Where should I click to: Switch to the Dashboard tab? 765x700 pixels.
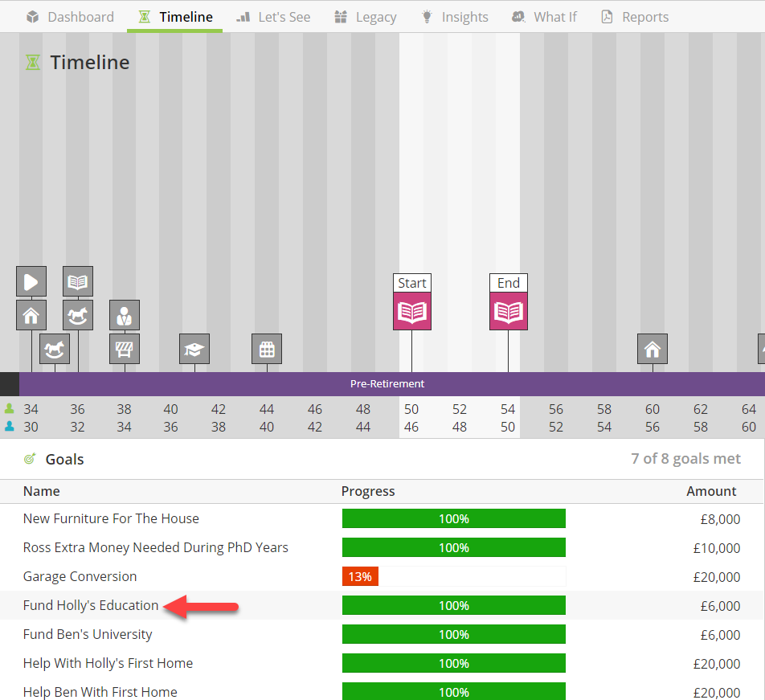70,17
